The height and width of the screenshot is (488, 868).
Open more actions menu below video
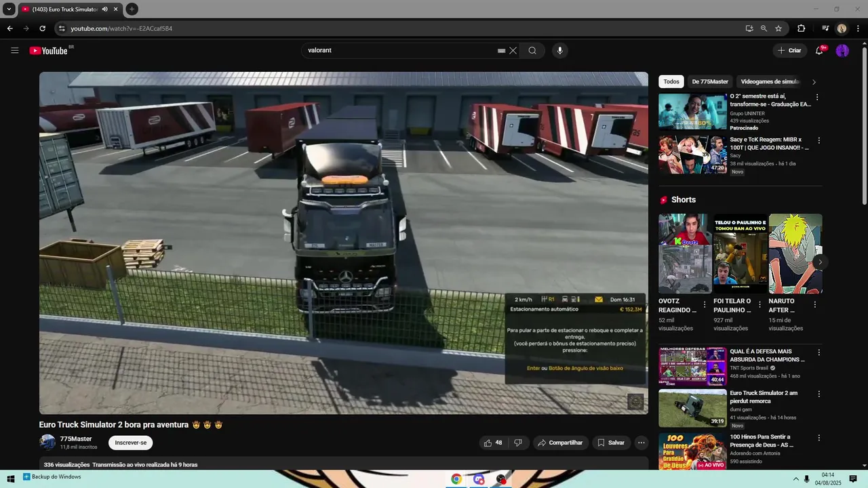[641, 443]
